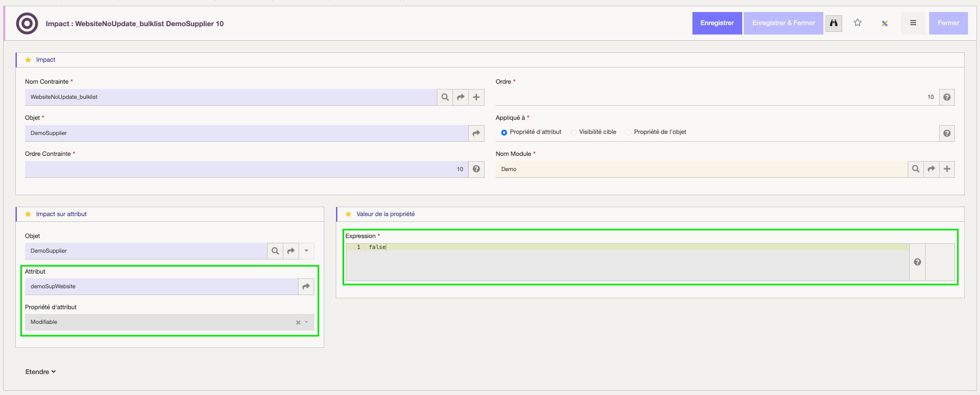Select the Visibilité cible radio option

574,133
